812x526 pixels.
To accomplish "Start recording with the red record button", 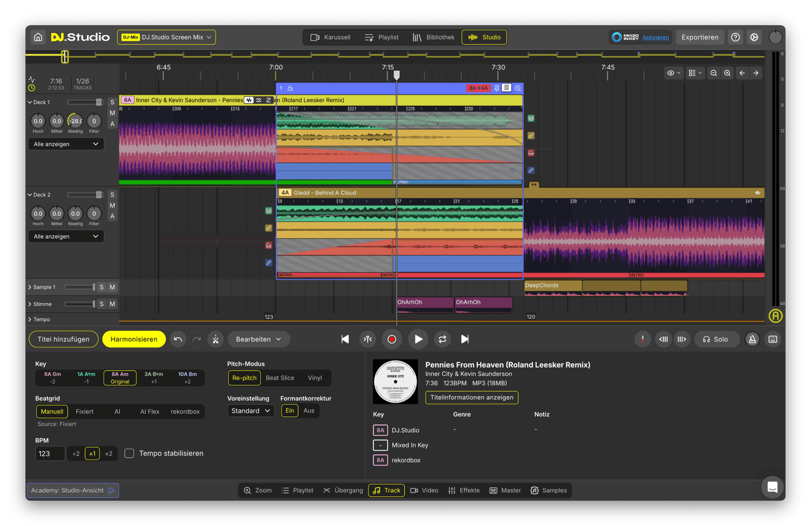I will pos(392,339).
